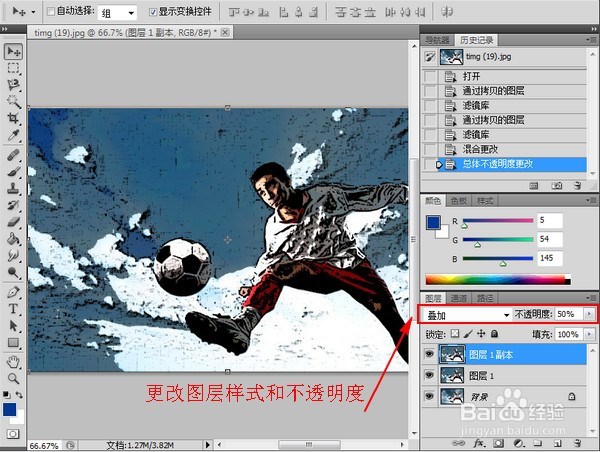Open status bar document info arrow
The height and width of the screenshot is (452, 600).
pos(207,445)
